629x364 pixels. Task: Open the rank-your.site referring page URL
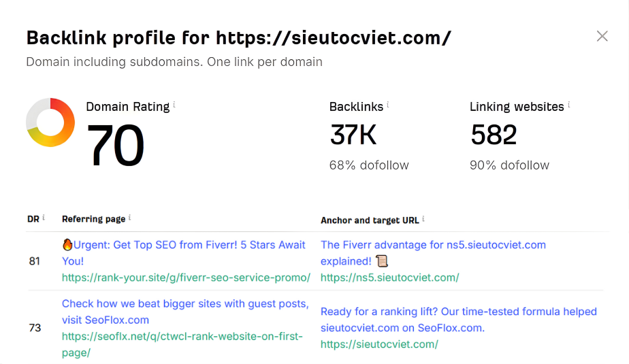pos(186,277)
